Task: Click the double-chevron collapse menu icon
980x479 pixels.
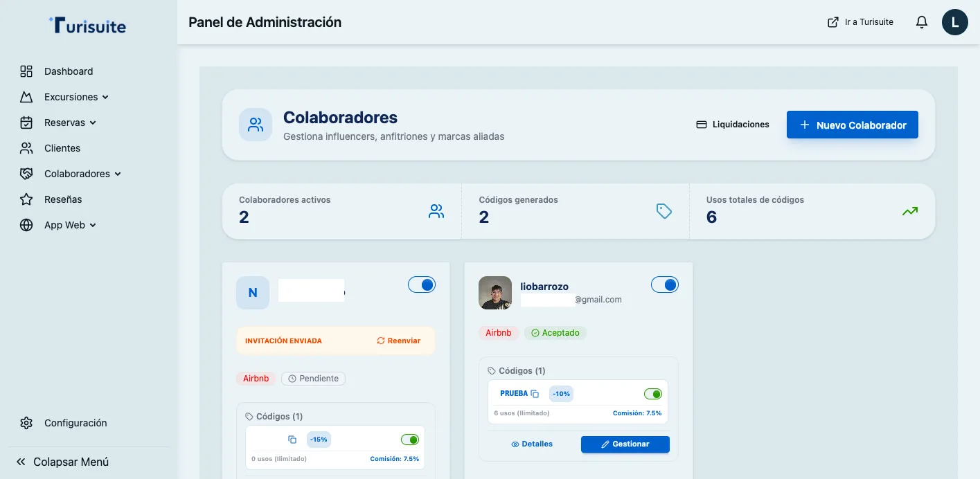Action: coord(21,462)
